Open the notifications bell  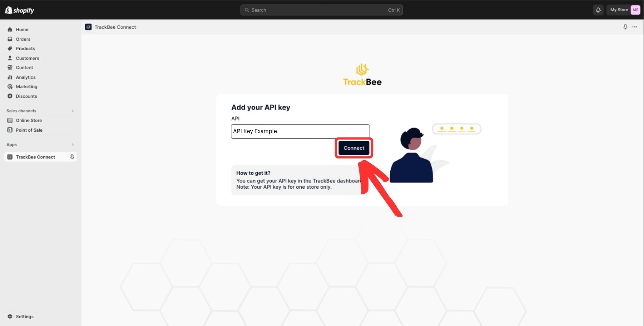(x=598, y=10)
